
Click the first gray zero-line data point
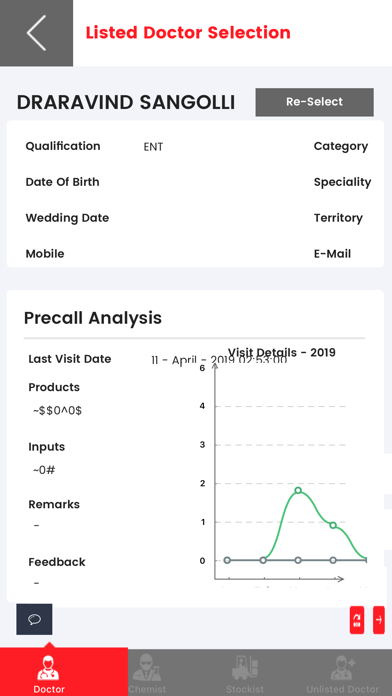pyautogui.click(x=227, y=560)
